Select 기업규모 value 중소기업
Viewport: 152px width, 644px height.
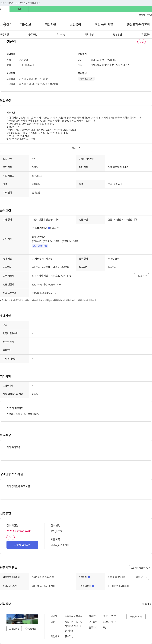(x=69, y=636)
